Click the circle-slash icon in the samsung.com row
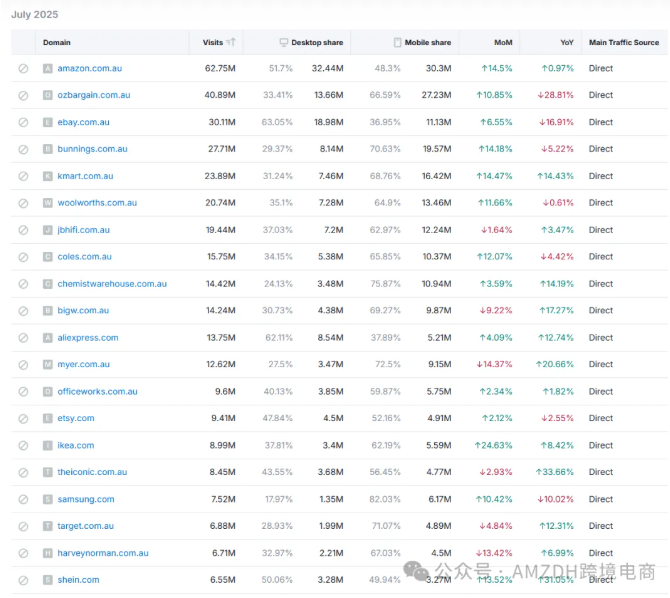The height and width of the screenshot is (598, 670). [23, 499]
